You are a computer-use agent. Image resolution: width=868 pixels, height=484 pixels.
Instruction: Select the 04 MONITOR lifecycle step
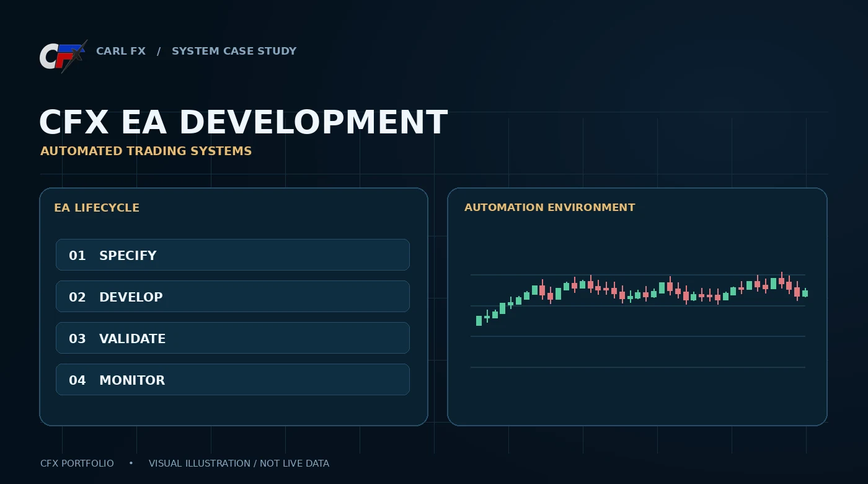click(232, 380)
